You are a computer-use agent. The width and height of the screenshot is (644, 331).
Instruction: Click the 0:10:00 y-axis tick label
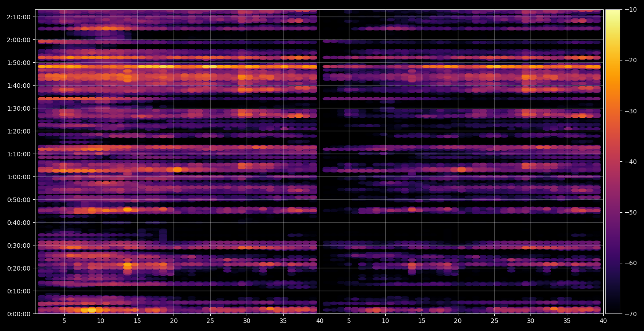[19, 291]
